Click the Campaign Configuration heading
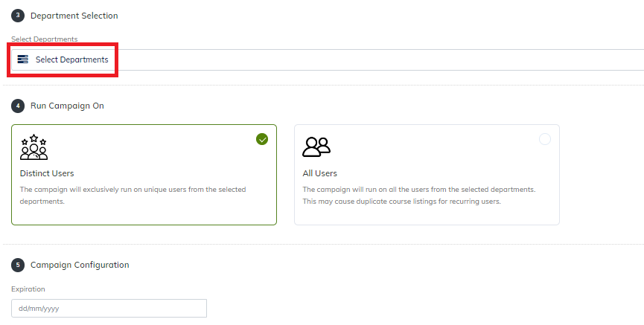Screen dimensions: 644x325 coord(80,265)
